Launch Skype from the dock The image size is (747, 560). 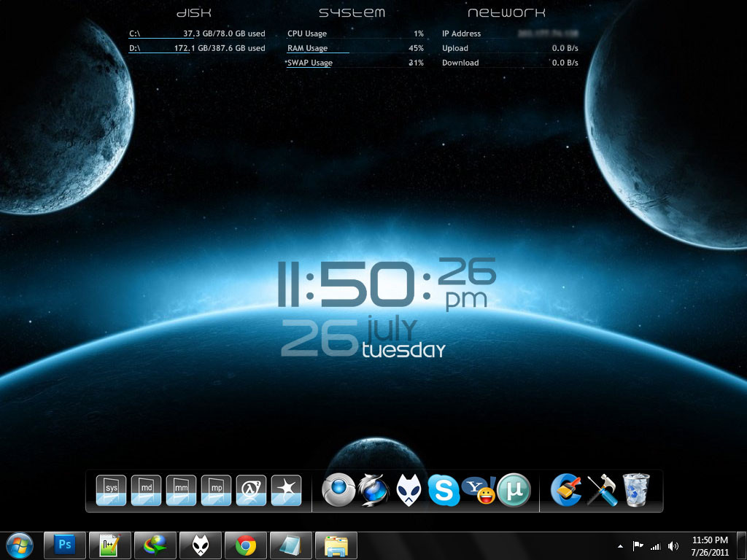click(444, 490)
